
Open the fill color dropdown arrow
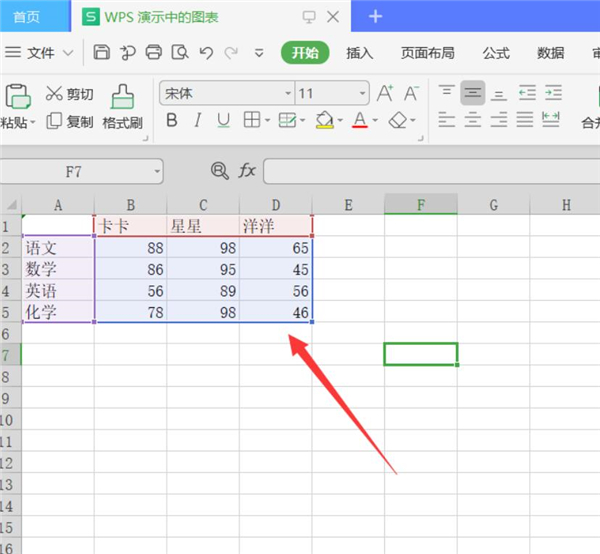[340, 121]
